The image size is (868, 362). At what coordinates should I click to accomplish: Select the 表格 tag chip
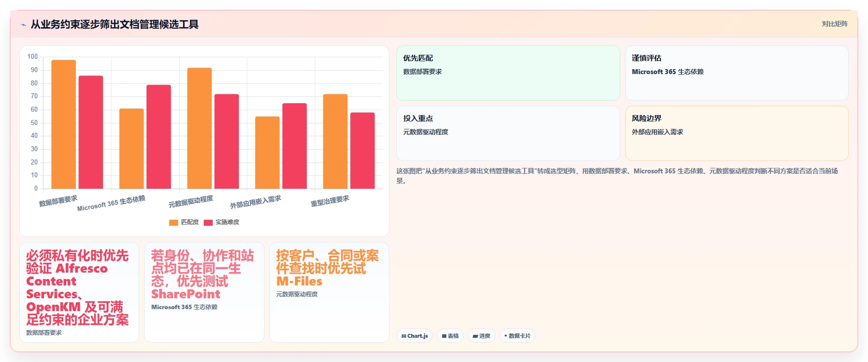coord(450,336)
